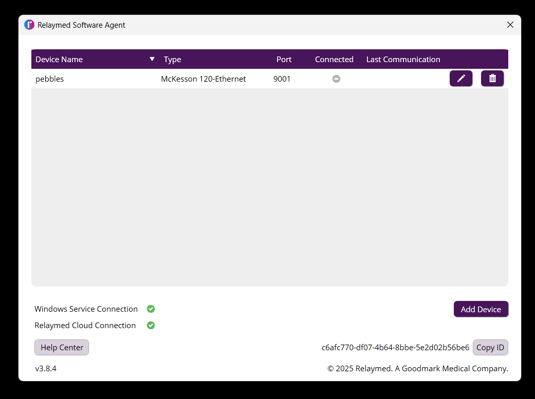This screenshot has width=535, height=399.
Task: Click the Last Communication column header
Action: tap(403, 59)
